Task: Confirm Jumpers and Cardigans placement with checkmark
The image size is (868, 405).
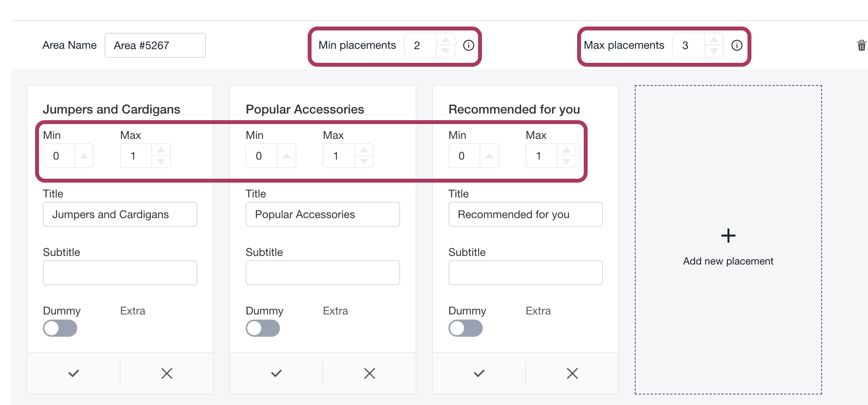Action: point(74,373)
